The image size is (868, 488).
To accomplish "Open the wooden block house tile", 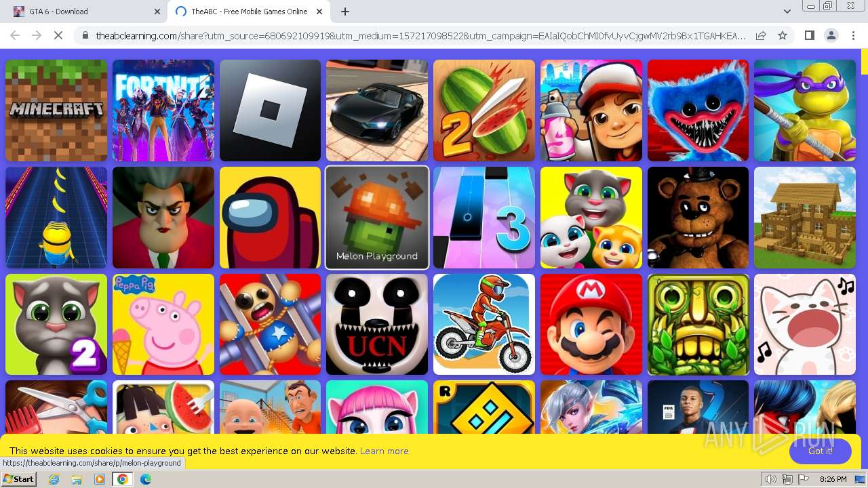I will (x=805, y=218).
